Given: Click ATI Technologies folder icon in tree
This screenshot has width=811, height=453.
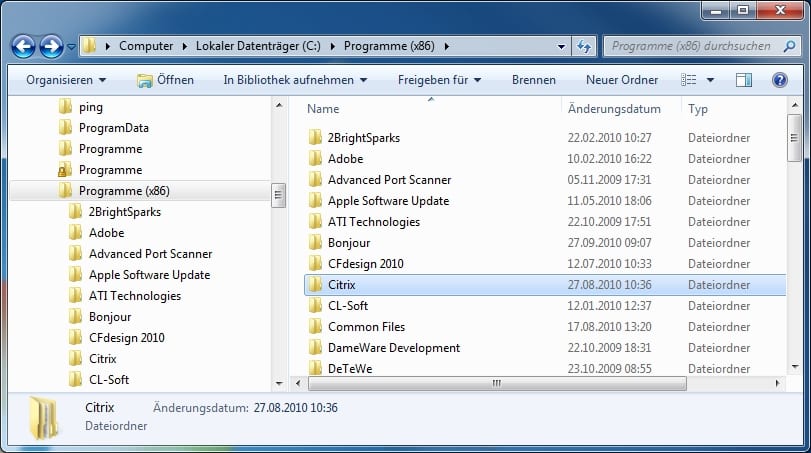Looking at the screenshot, I should (76, 296).
